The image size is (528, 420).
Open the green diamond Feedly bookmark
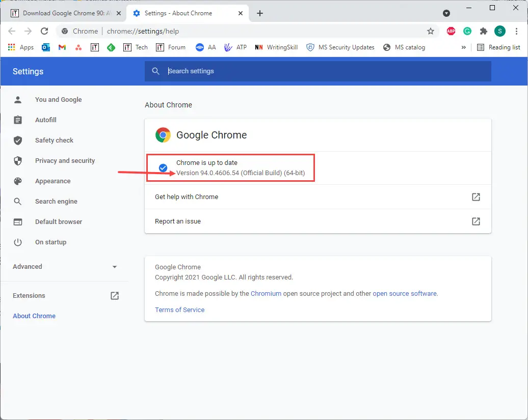point(111,47)
